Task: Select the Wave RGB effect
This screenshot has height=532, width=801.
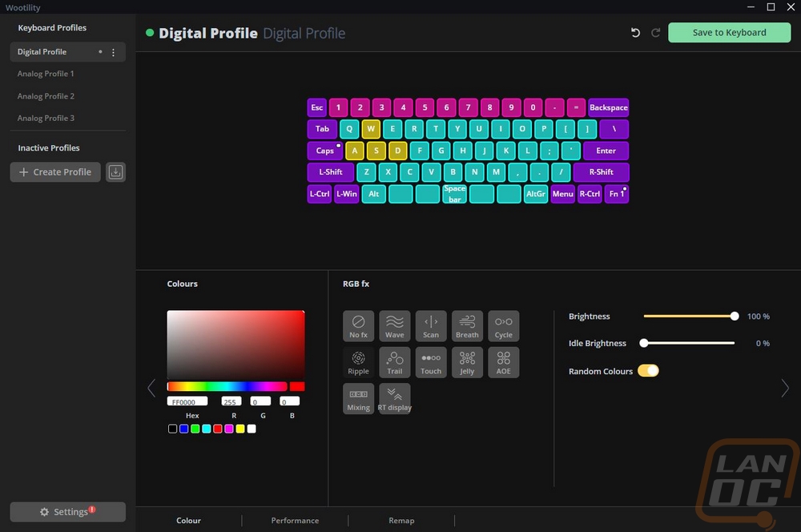Action: coord(394,325)
